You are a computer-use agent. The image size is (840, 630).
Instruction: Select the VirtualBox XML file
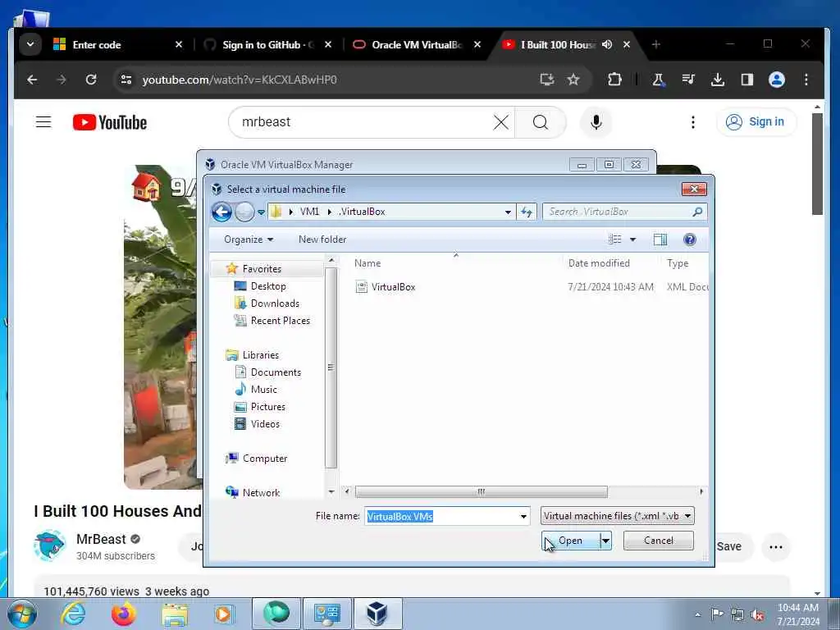pyautogui.click(x=393, y=287)
